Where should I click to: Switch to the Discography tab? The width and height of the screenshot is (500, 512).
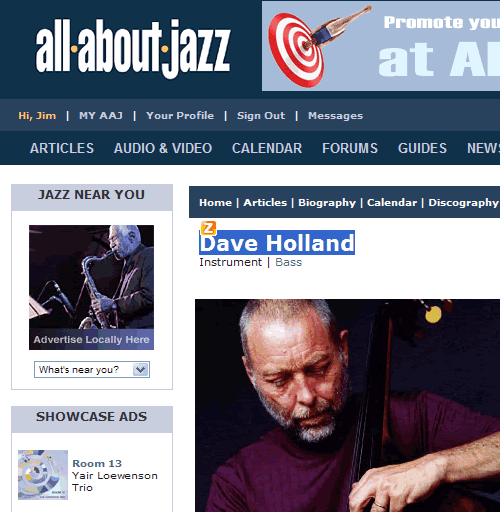point(463,203)
